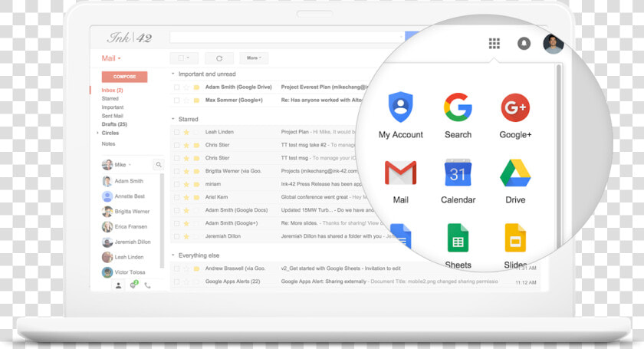Viewport: 644px width, 349px height.
Task: Toggle star on Ariel Kern's message
Action: coord(186,197)
